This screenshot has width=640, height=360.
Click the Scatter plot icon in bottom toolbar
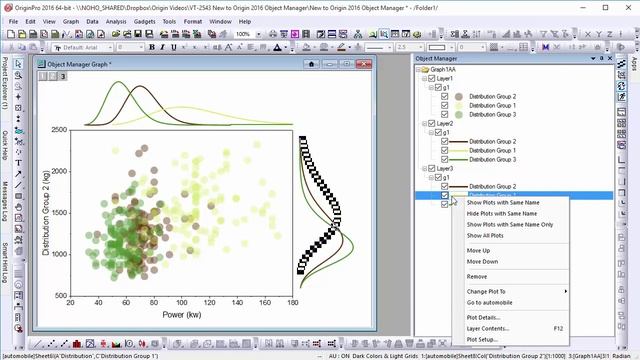51,344
